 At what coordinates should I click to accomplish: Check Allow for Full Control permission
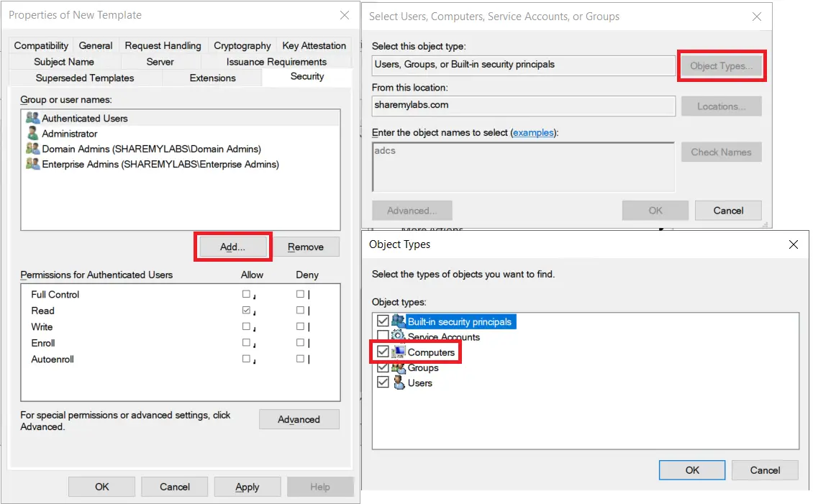click(x=246, y=294)
